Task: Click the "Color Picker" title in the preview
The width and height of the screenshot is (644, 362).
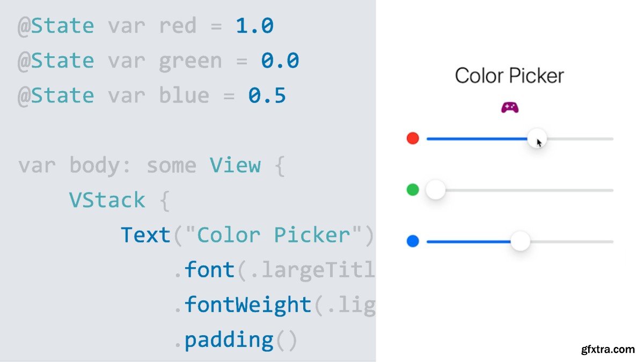Action: click(x=509, y=76)
